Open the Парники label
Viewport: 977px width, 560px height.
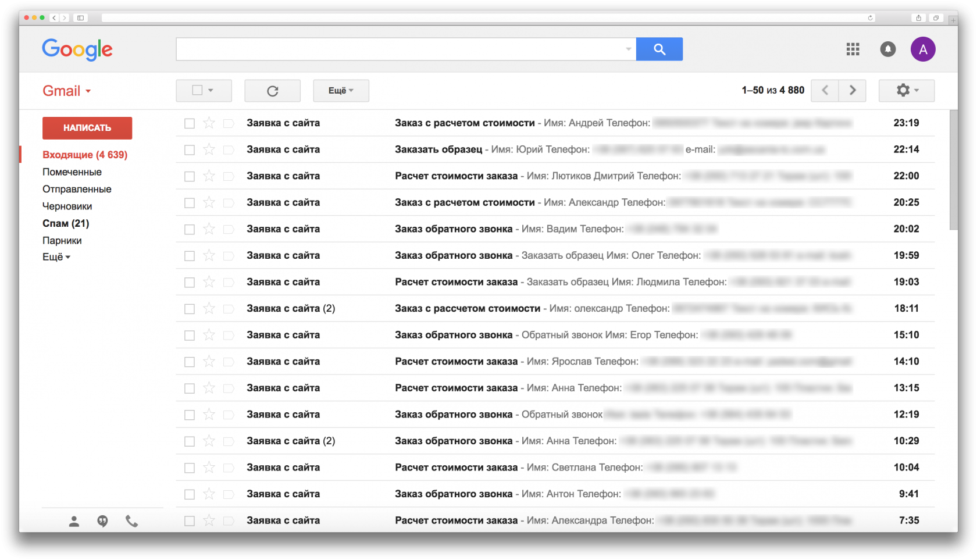pos(62,241)
